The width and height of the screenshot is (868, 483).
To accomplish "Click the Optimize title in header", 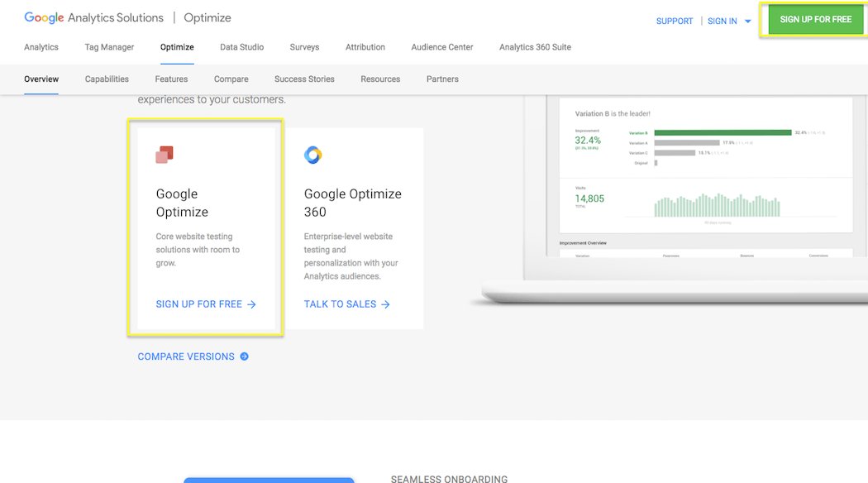I will click(207, 17).
